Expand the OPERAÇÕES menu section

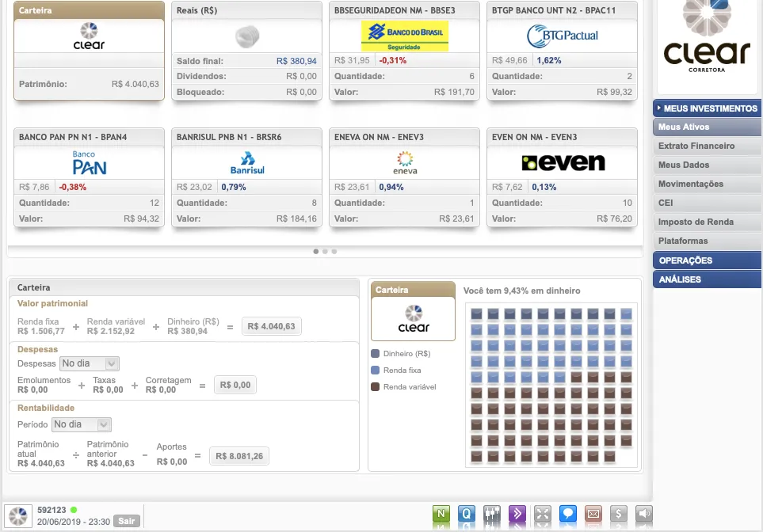pyautogui.click(x=707, y=260)
